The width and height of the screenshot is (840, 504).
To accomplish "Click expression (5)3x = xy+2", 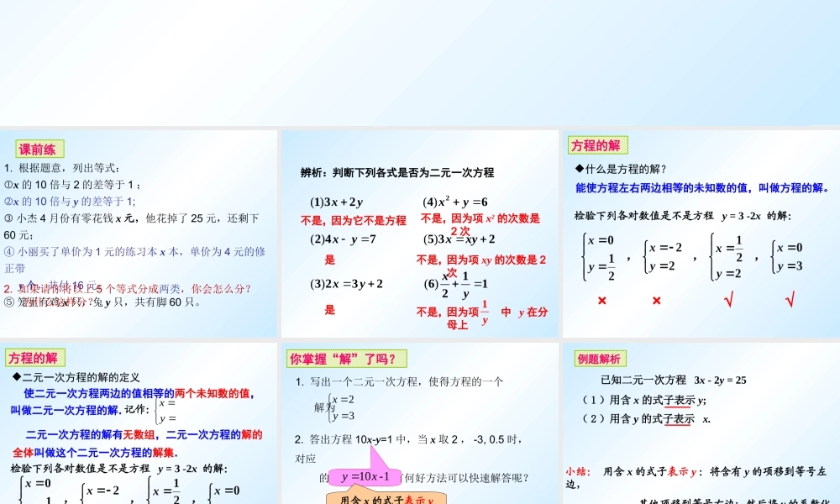I will point(459,239).
